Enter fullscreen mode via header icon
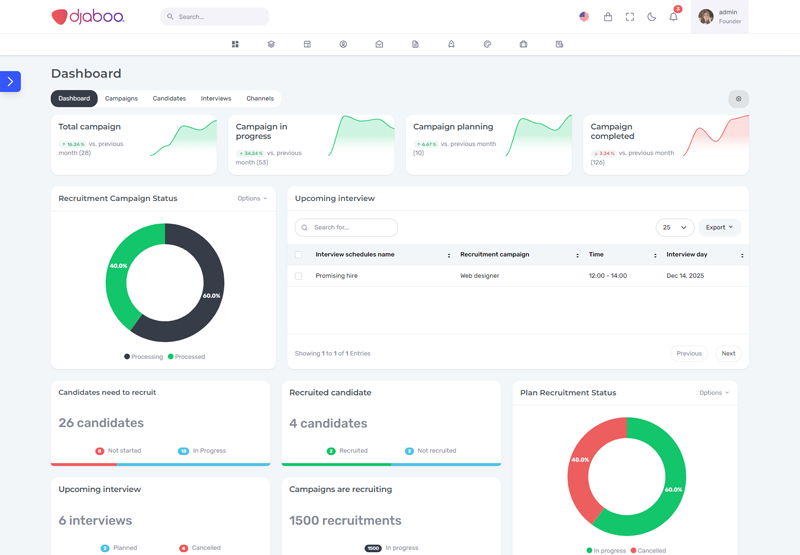The height and width of the screenshot is (555, 800). click(x=630, y=17)
